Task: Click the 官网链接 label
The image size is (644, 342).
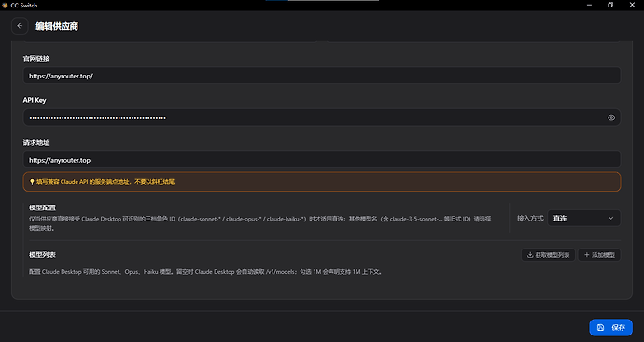Action: click(36, 58)
